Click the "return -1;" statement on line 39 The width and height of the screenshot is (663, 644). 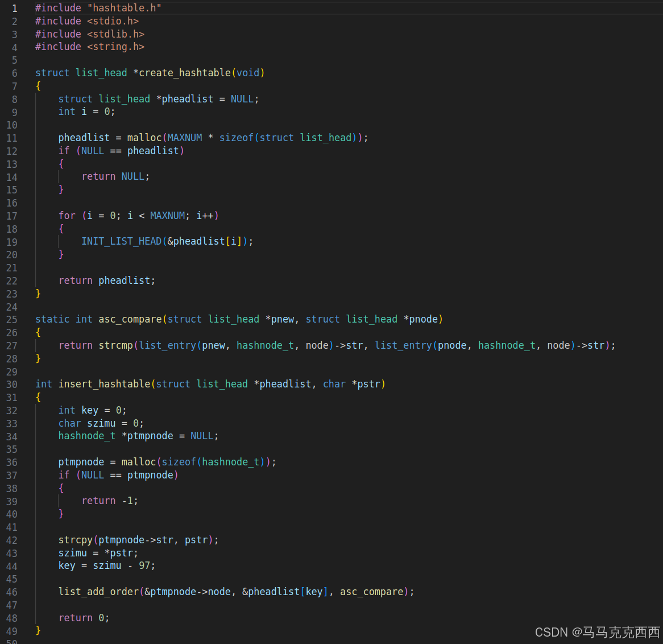[x=110, y=501]
